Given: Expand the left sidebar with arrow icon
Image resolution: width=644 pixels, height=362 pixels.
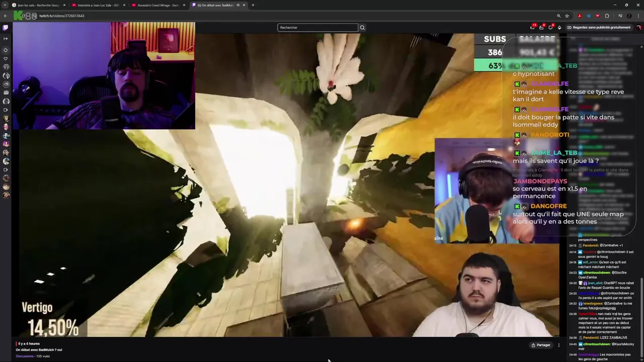Looking at the screenshot, I should pos(6,38).
